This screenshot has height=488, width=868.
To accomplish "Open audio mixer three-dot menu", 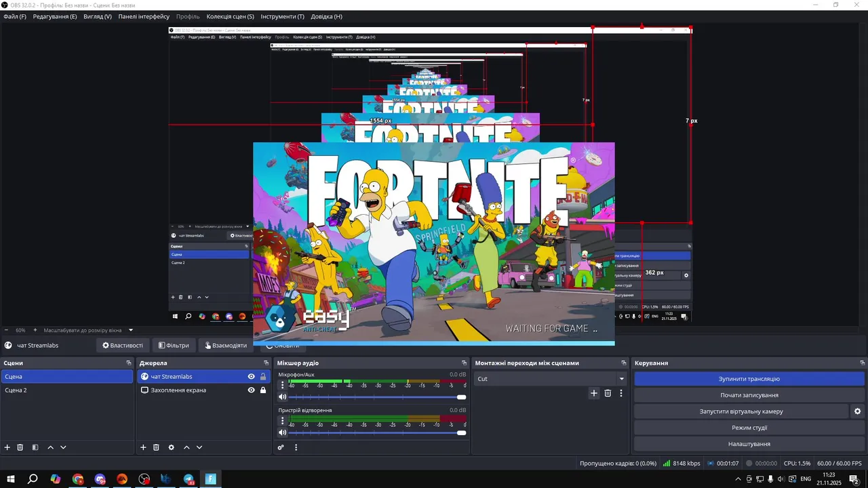I will click(296, 447).
